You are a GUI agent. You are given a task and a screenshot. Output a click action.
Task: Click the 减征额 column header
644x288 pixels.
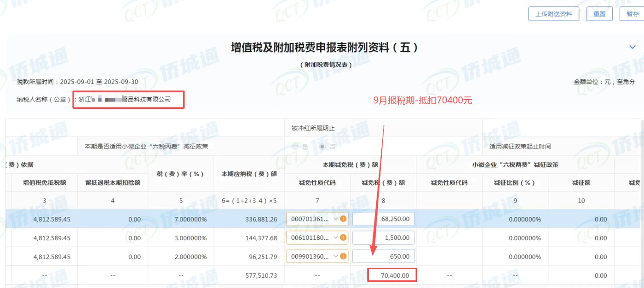(581, 182)
